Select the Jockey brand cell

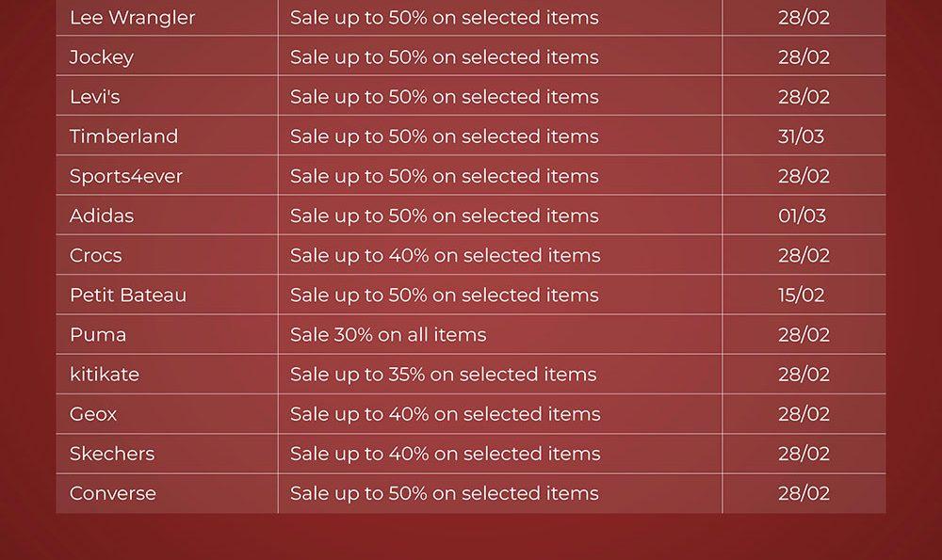point(102,57)
